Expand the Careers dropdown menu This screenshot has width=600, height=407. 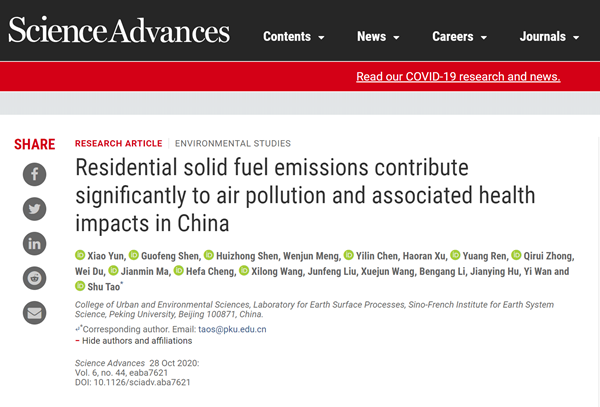pyautogui.click(x=460, y=37)
